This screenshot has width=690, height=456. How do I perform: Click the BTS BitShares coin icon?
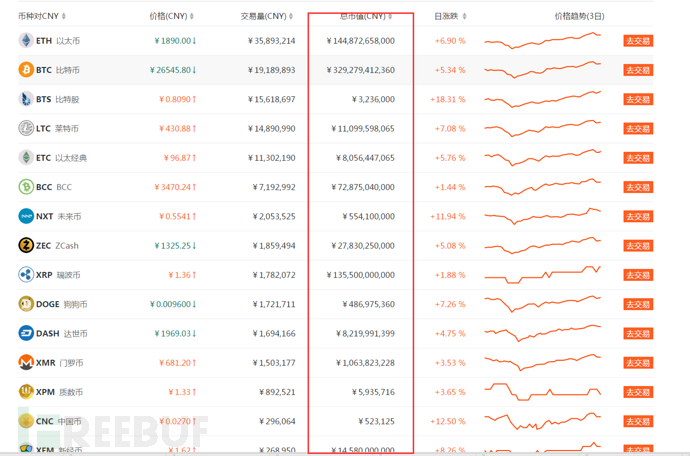pos(26,99)
